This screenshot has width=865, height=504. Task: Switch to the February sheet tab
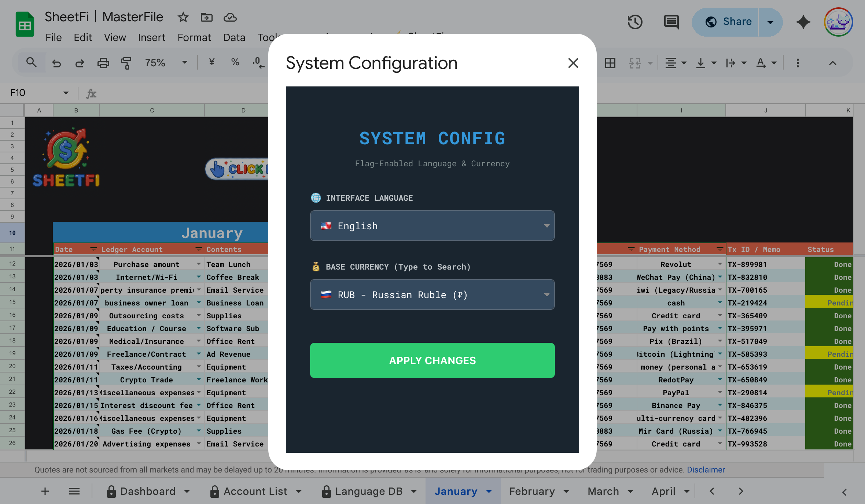pos(532,491)
